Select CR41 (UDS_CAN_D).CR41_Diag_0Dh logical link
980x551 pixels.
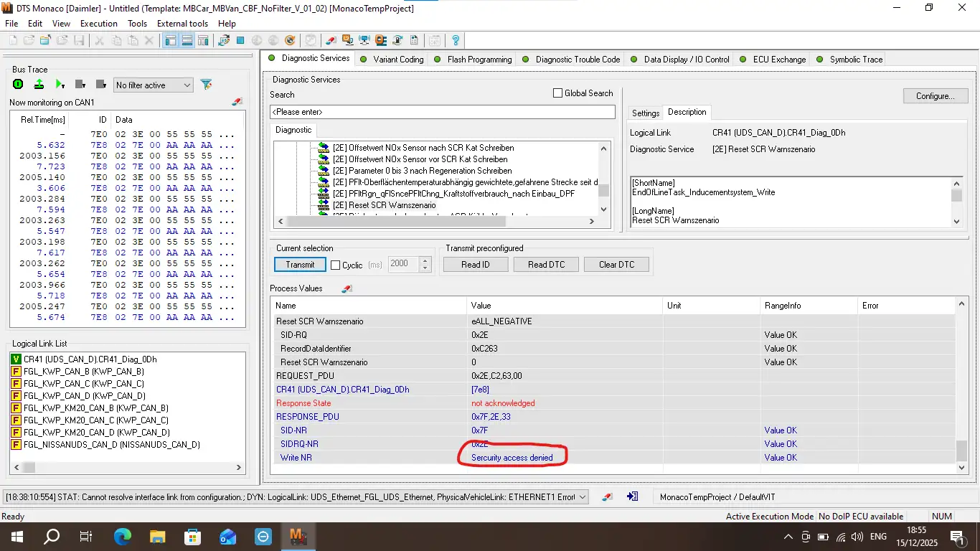click(x=90, y=359)
